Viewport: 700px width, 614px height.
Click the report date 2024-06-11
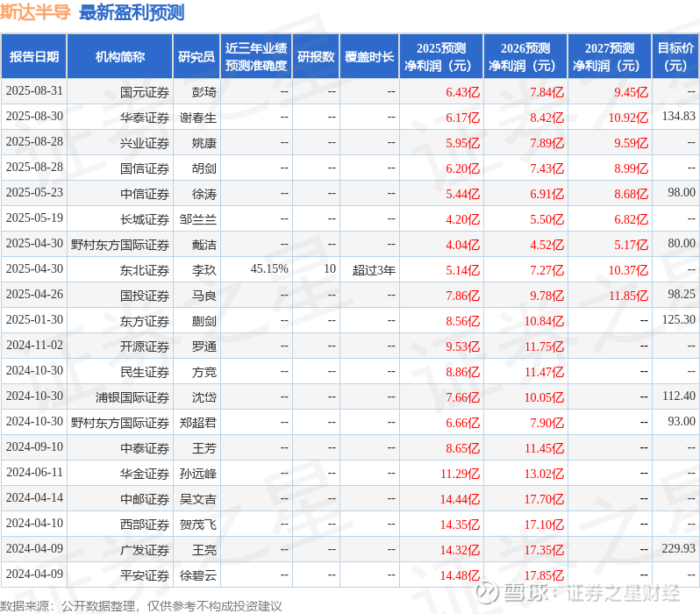pyautogui.click(x=34, y=473)
